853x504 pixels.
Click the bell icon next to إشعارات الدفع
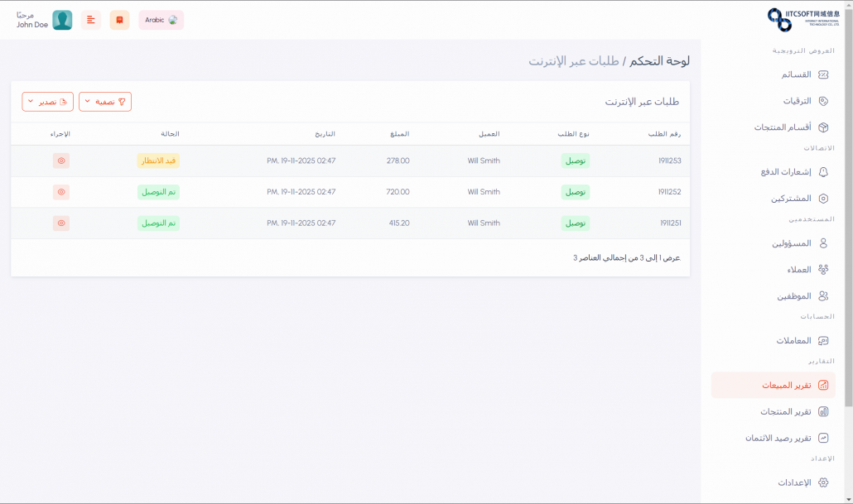[x=823, y=172]
